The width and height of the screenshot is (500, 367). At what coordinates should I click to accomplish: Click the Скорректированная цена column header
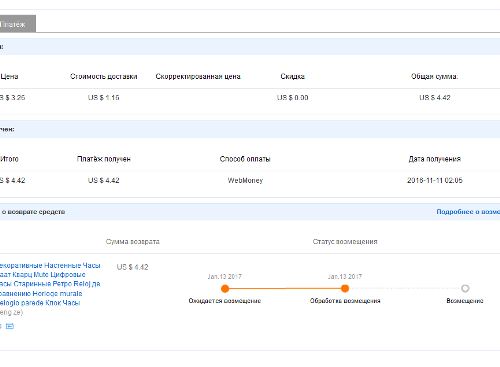198,76
